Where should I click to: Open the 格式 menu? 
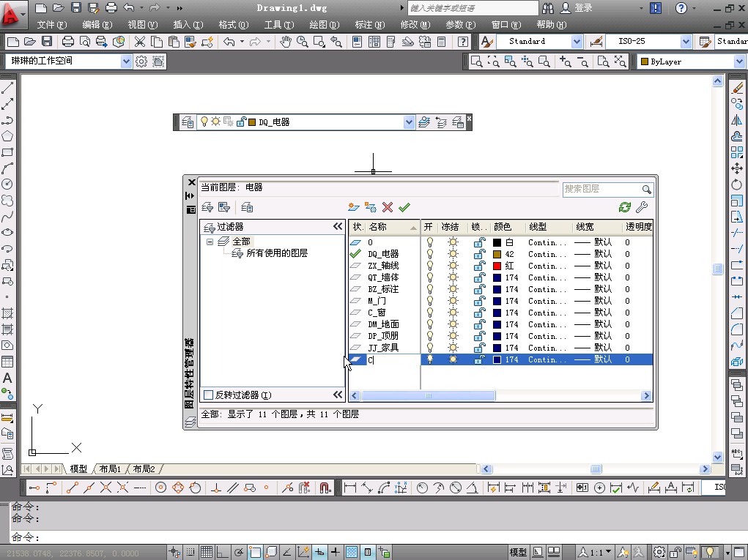click(232, 25)
